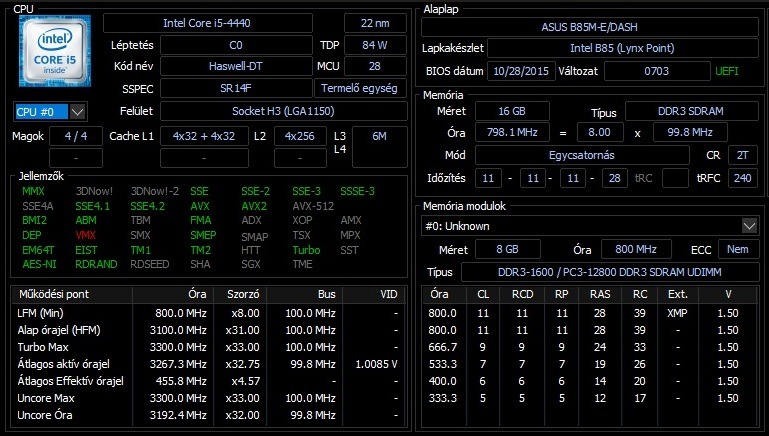Select the 22 nm technology field

pyautogui.click(x=375, y=23)
